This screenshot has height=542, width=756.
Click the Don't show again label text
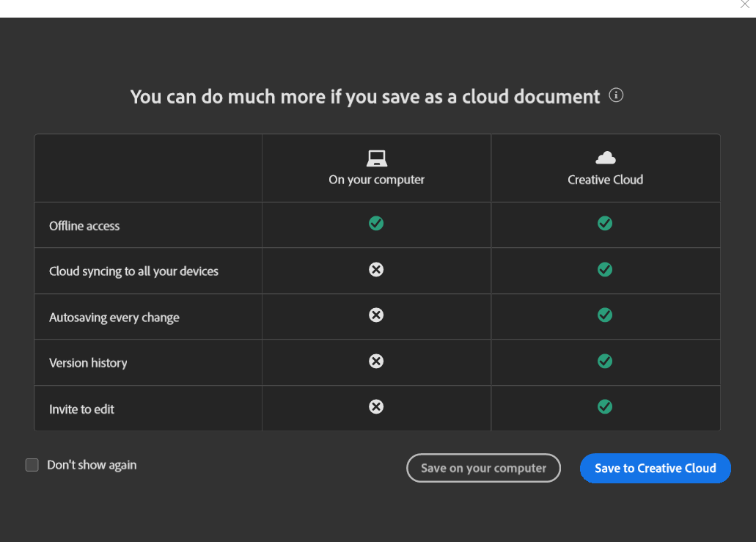(x=92, y=465)
